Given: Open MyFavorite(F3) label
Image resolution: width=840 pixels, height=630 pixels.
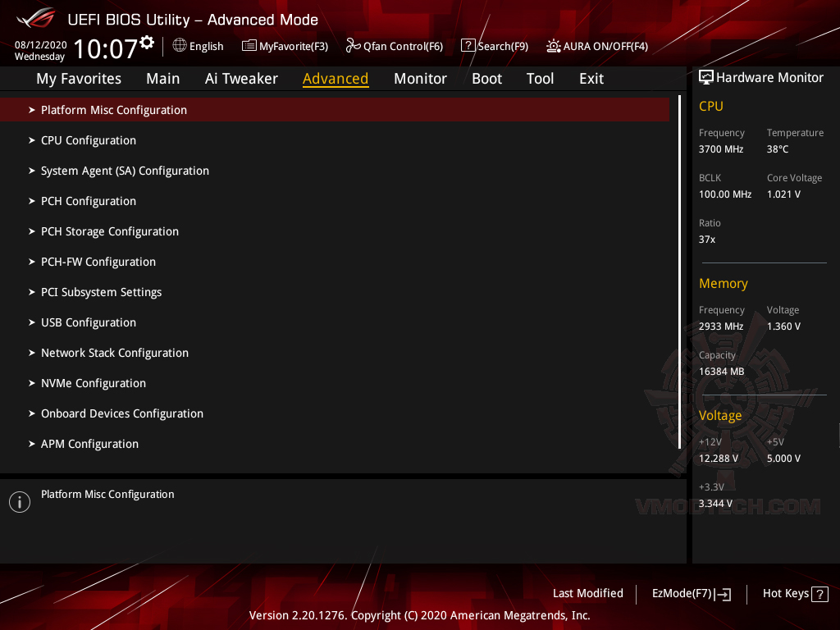Looking at the screenshot, I should click(294, 47).
